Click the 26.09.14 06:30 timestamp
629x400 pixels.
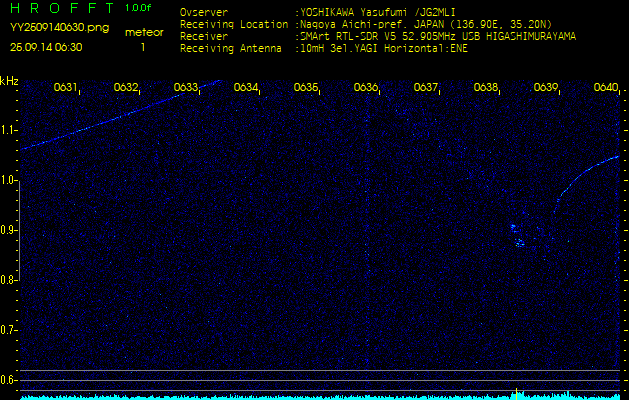[46, 46]
